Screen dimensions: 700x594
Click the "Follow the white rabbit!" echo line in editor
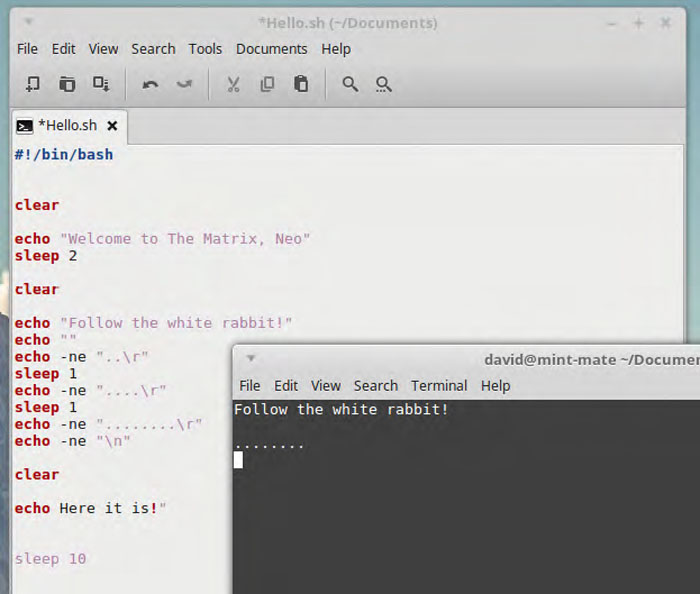tap(153, 323)
